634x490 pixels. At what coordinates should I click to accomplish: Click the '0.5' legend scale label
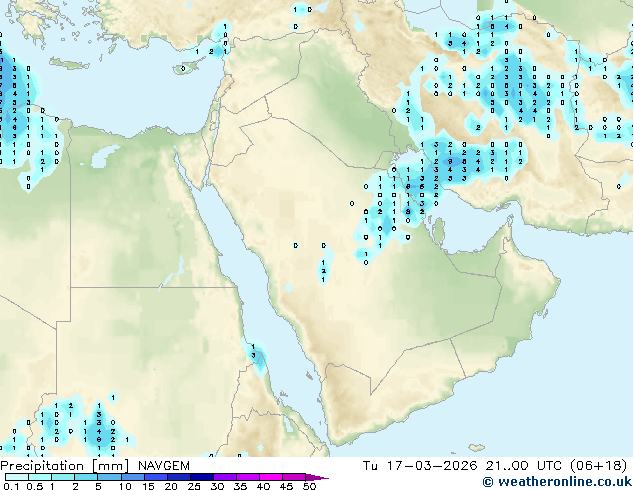35,486
